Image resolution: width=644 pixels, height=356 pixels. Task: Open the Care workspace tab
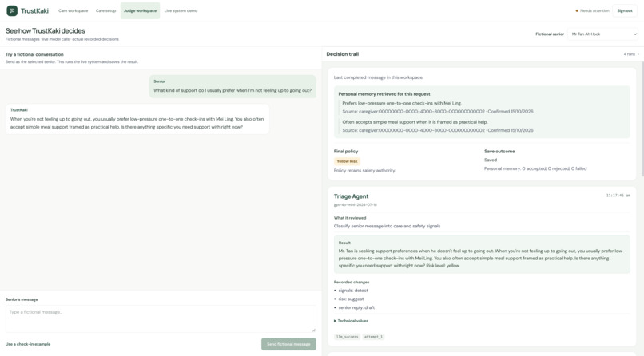pyautogui.click(x=73, y=10)
